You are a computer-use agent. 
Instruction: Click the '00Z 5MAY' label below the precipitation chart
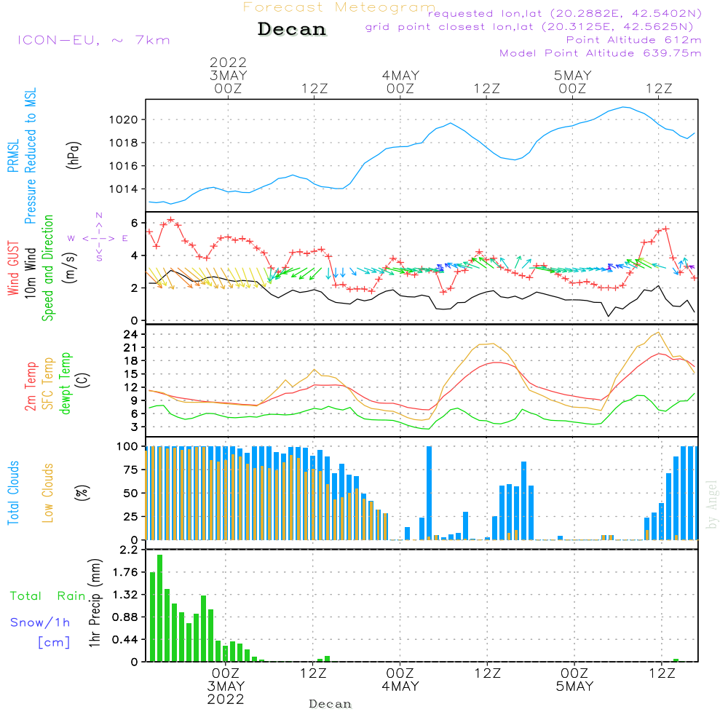tap(574, 680)
